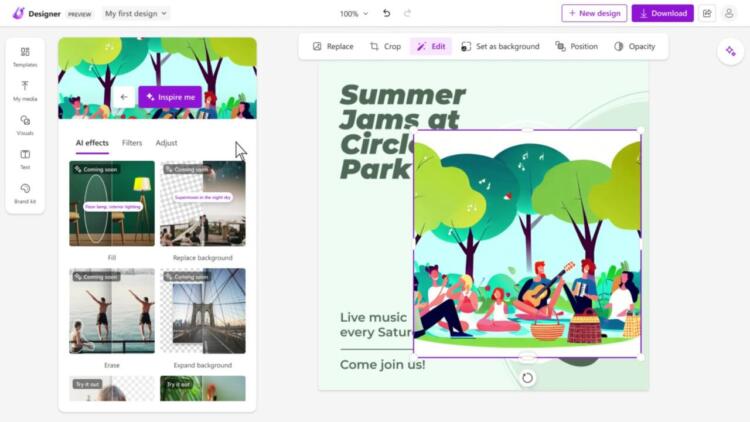Choose the Expand background effect thumbnail
Image resolution: width=750 pixels, height=422 pixels.
(x=202, y=310)
